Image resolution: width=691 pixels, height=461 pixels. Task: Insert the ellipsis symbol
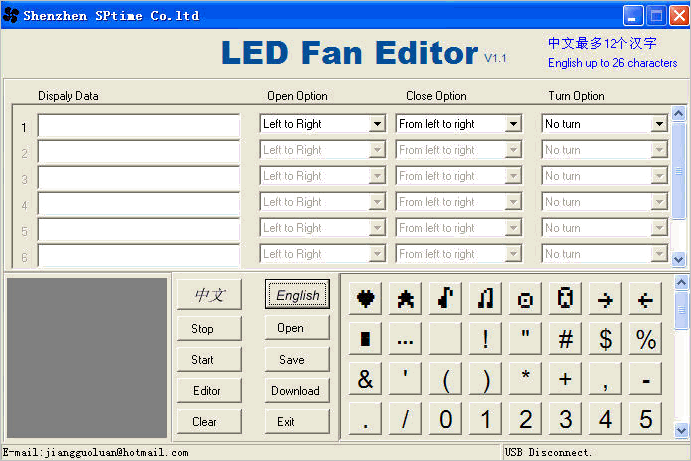[x=405, y=338]
